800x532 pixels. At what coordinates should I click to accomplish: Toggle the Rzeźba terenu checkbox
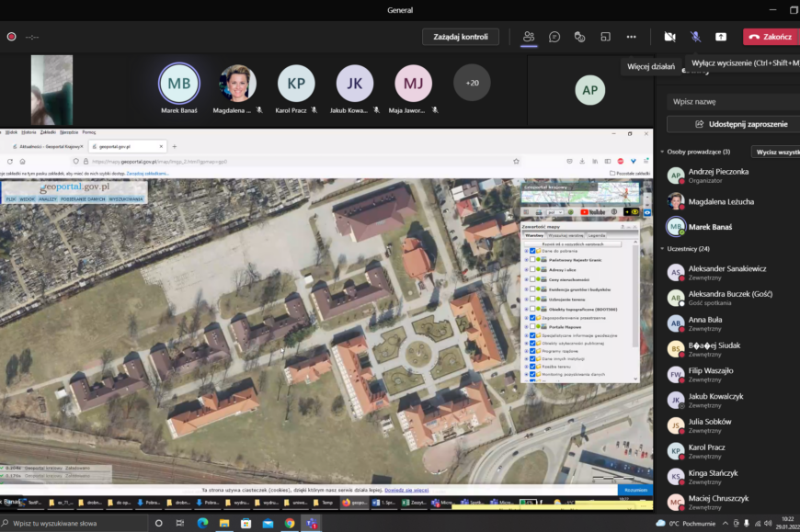532,367
